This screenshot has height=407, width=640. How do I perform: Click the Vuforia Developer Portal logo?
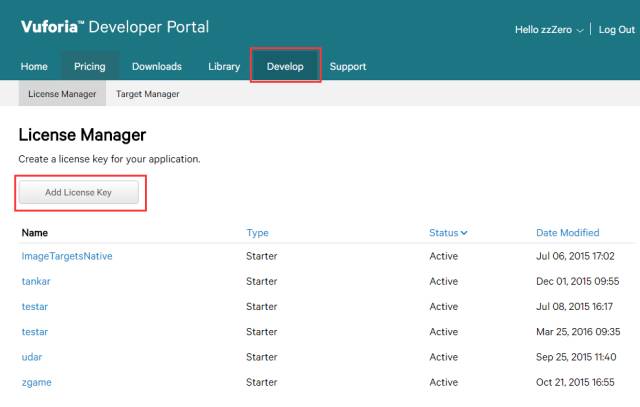[115, 27]
